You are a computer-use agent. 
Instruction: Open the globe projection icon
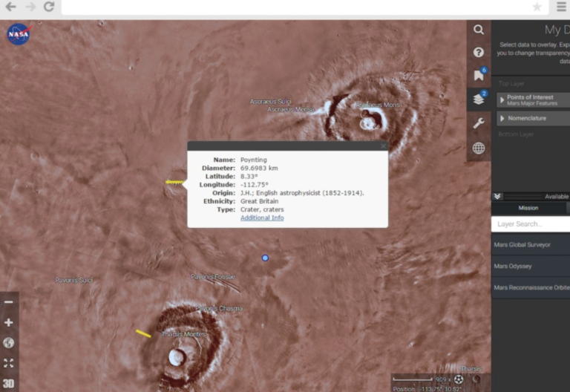click(x=479, y=148)
